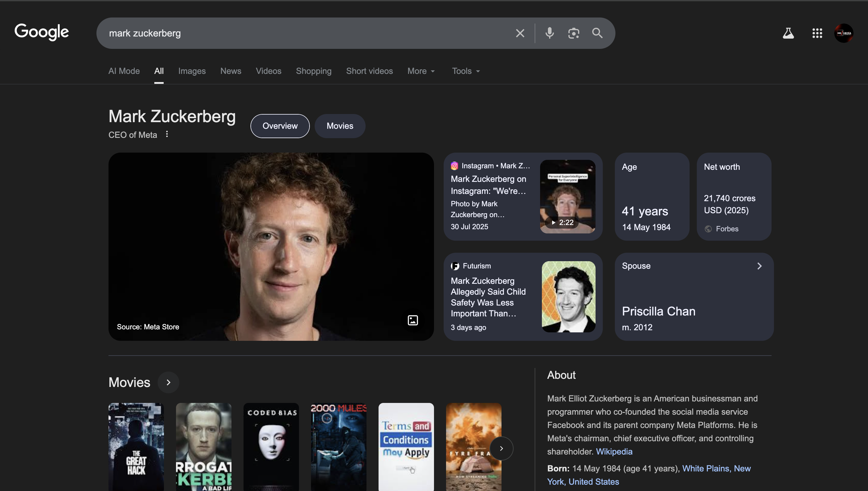Screen dimensions: 868x491
Task: Open the Google apps grid
Action: click(x=817, y=33)
